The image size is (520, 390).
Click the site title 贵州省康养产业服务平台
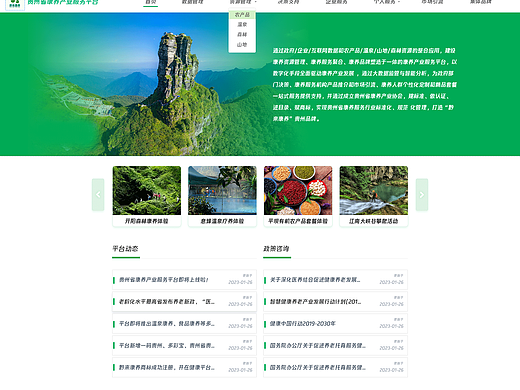tap(63, 2)
